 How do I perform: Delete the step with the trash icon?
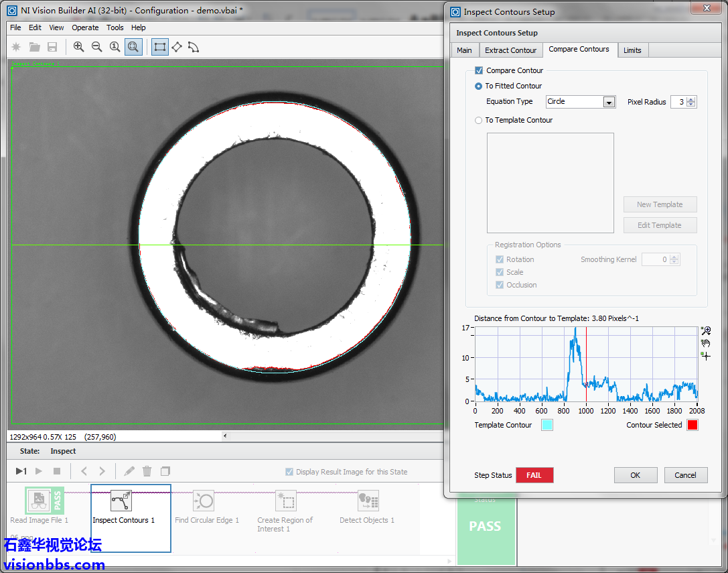pos(147,471)
